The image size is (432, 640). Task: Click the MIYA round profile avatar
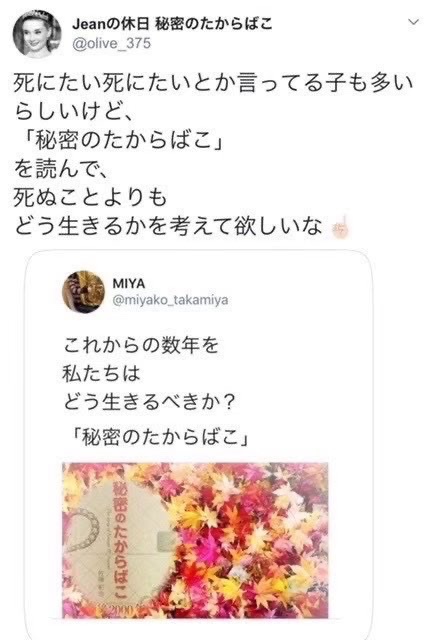(x=83, y=291)
